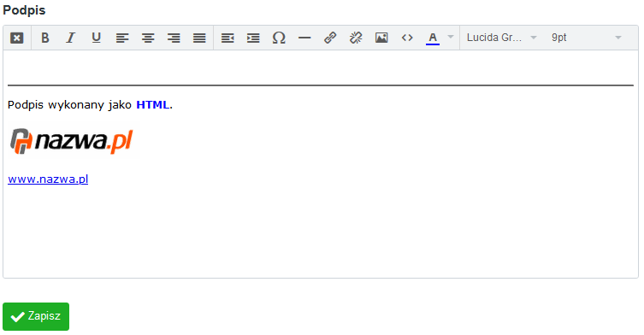Apply the blue text color
Image resolution: width=644 pixels, height=335 pixels.
click(x=433, y=38)
